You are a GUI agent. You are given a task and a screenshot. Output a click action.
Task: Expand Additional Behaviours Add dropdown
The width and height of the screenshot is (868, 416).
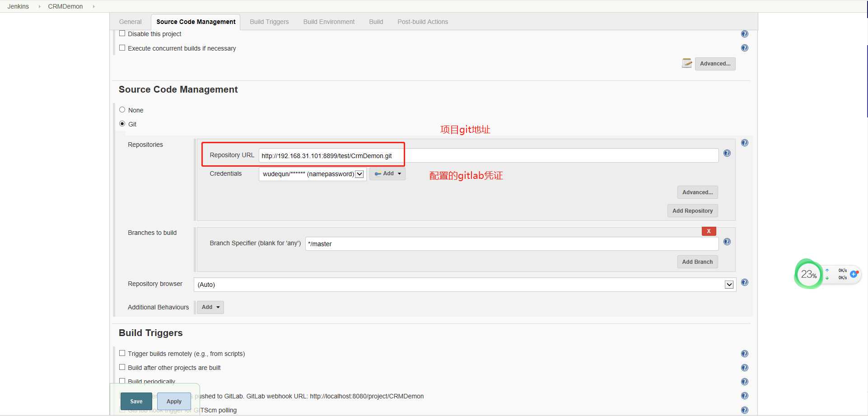[x=210, y=307]
